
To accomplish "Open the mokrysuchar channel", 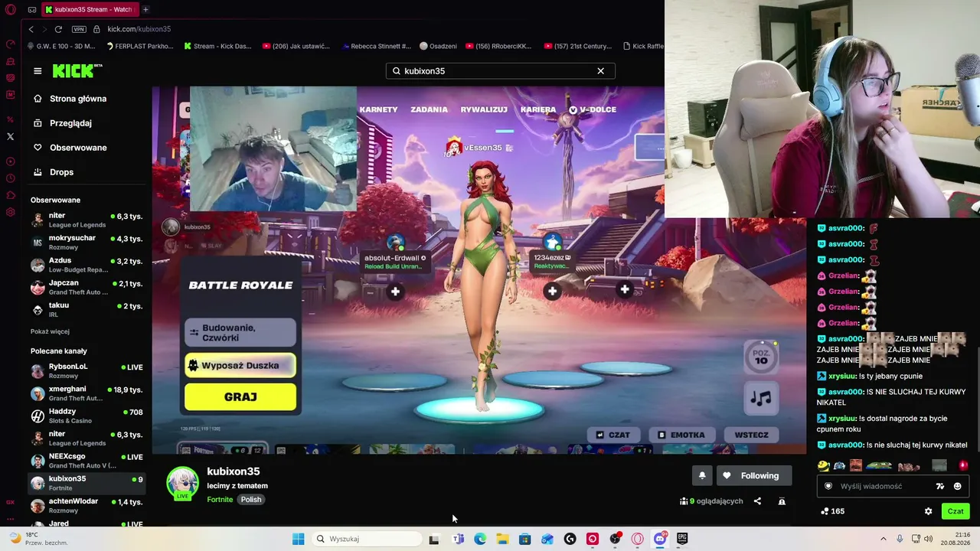I will (x=87, y=243).
